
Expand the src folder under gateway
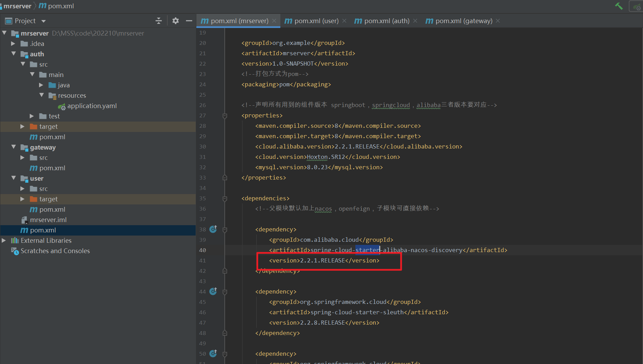coord(22,157)
